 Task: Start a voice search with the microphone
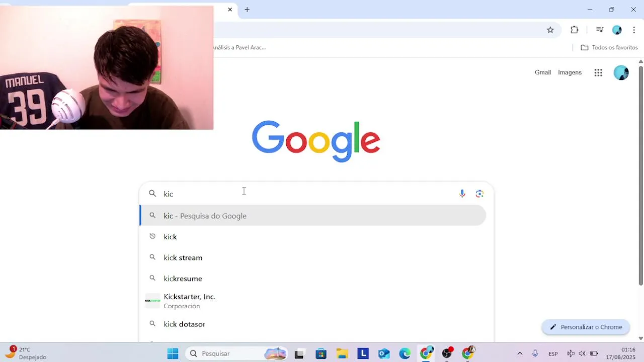coord(462,194)
